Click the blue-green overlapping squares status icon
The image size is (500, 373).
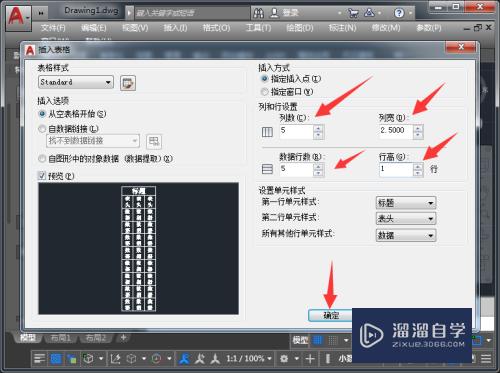[x=71, y=359]
